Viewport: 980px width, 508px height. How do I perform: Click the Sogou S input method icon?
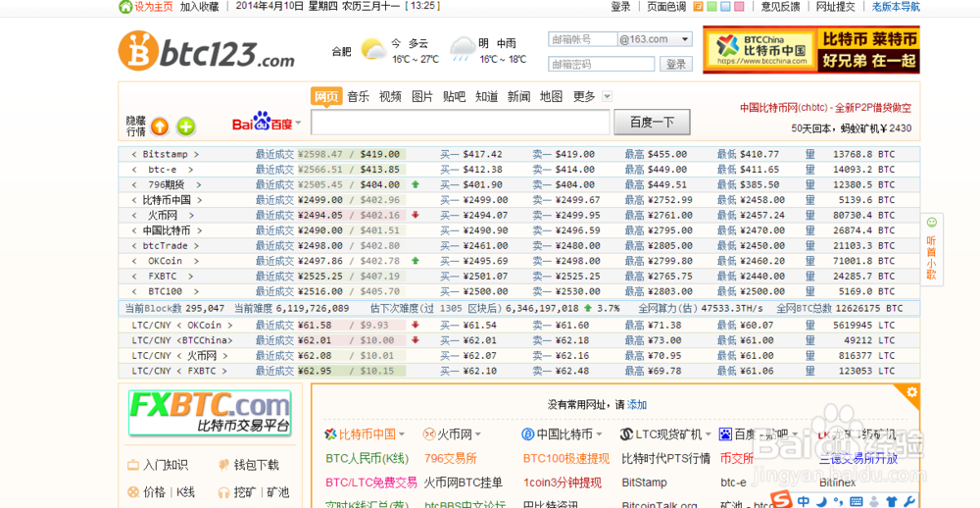point(782,500)
